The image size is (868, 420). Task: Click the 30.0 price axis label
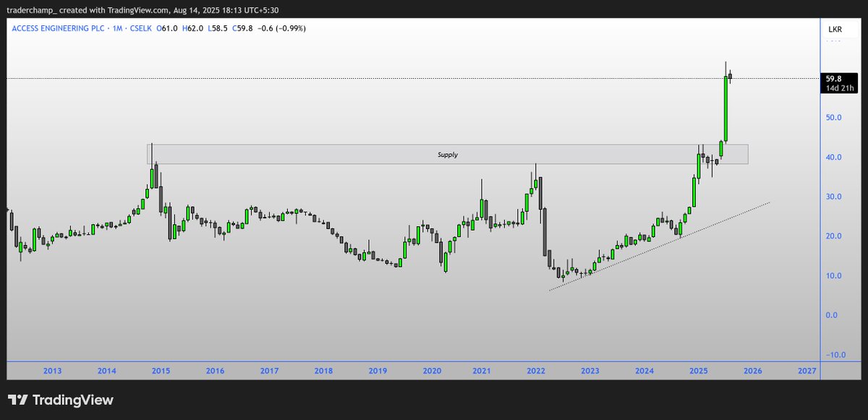point(833,197)
